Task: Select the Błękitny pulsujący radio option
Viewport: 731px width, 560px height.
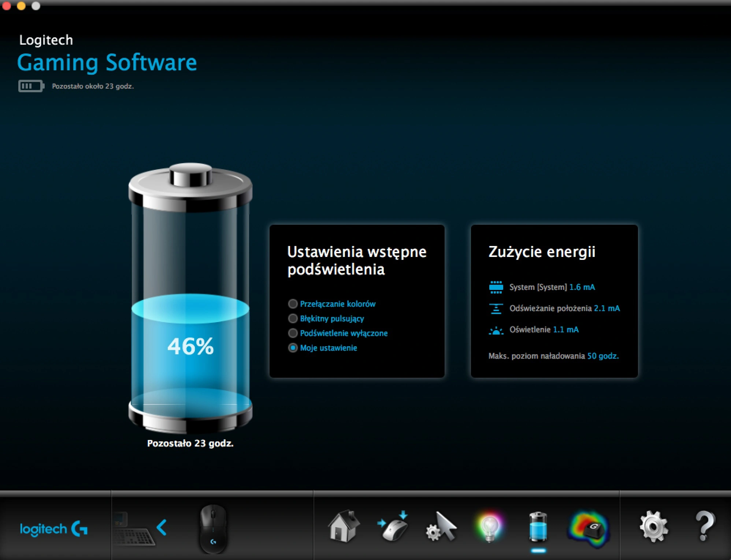Action: (x=326, y=318)
